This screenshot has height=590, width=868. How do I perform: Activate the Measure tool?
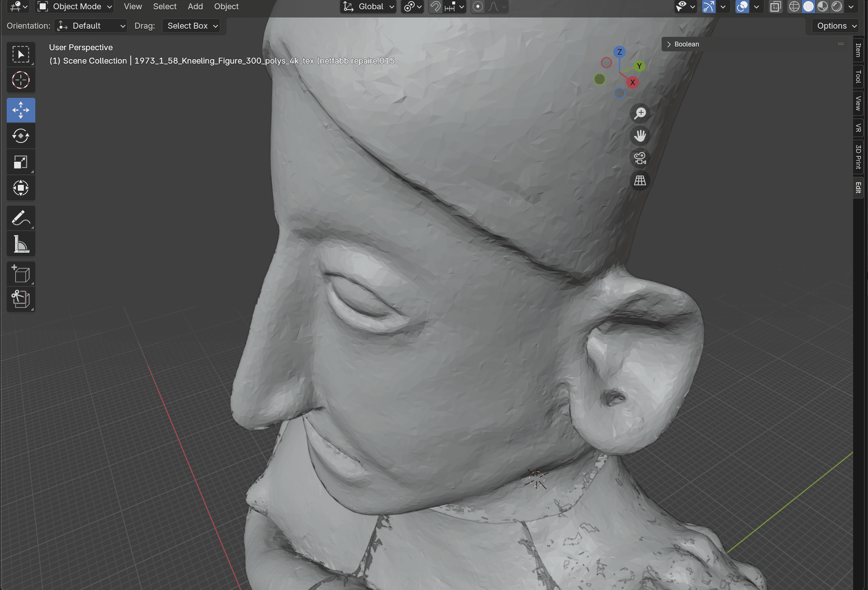(x=20, y=244)
